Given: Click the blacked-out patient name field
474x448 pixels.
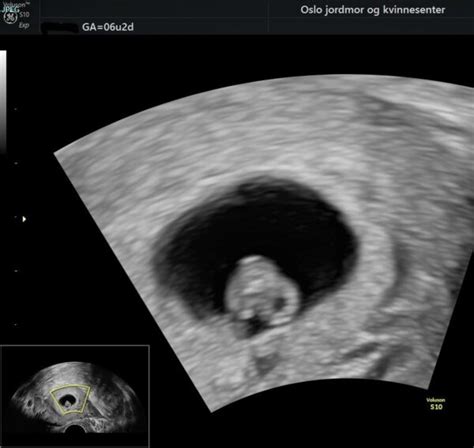Looking at the screenshot, I should coord(60,28).
